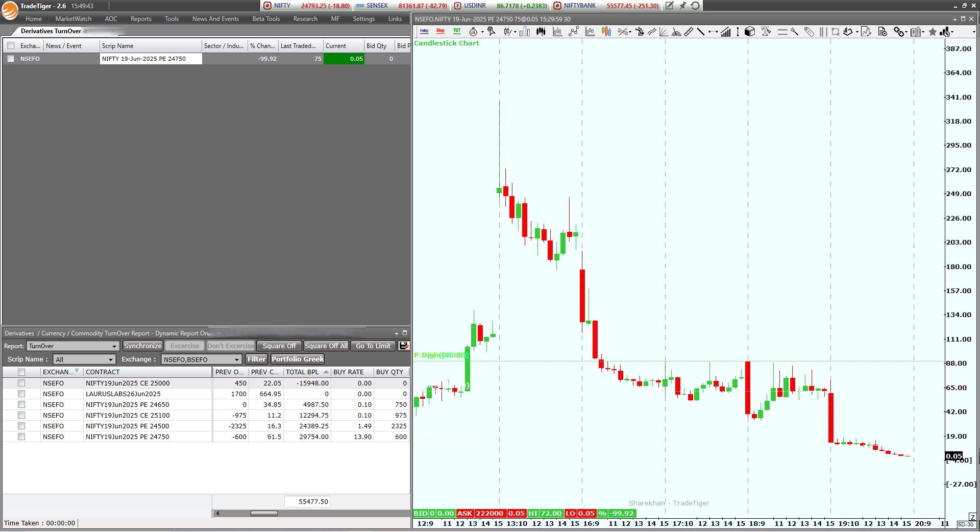Open the Research menu

[x=305, y=19]
